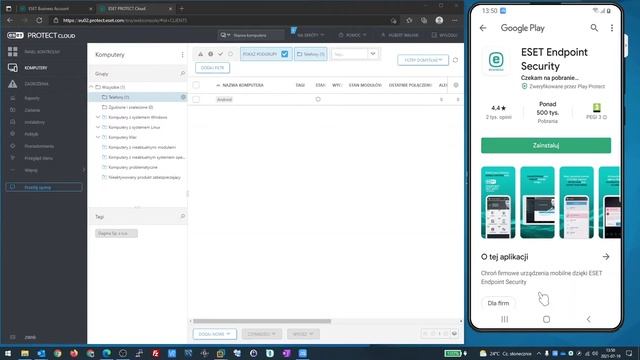Click the horizontal scrollbar under the table
640x360 pixels.
click(x=262, y=321)
